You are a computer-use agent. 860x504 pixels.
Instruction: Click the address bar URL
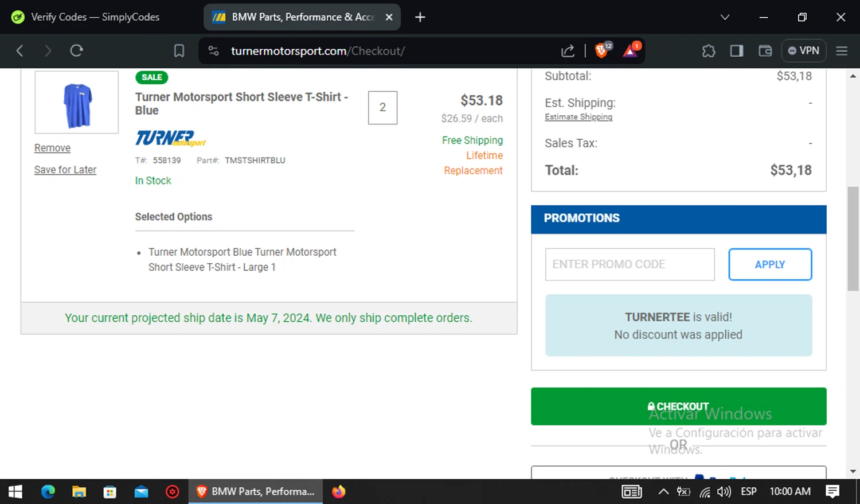tap(318, 51)
